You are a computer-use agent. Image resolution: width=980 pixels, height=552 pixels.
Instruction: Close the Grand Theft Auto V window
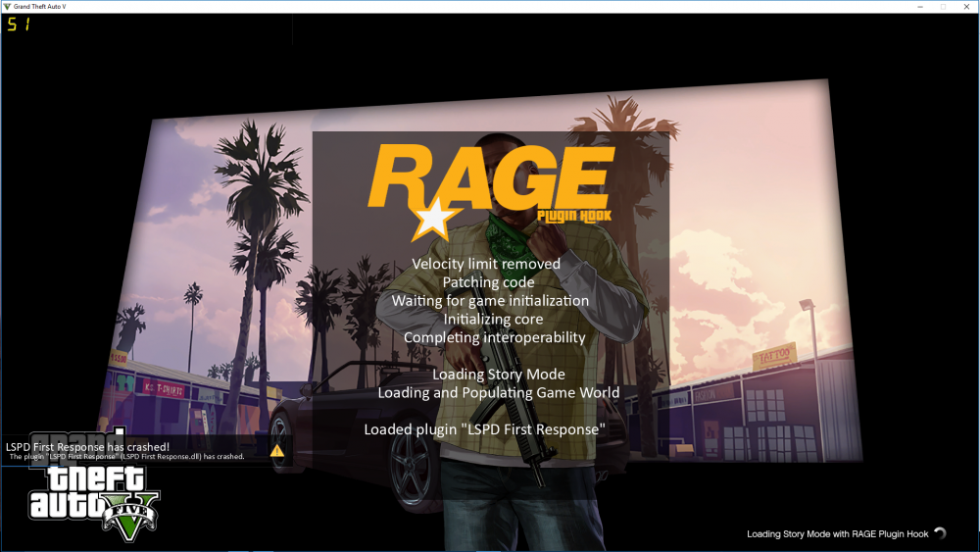(966, 6)
